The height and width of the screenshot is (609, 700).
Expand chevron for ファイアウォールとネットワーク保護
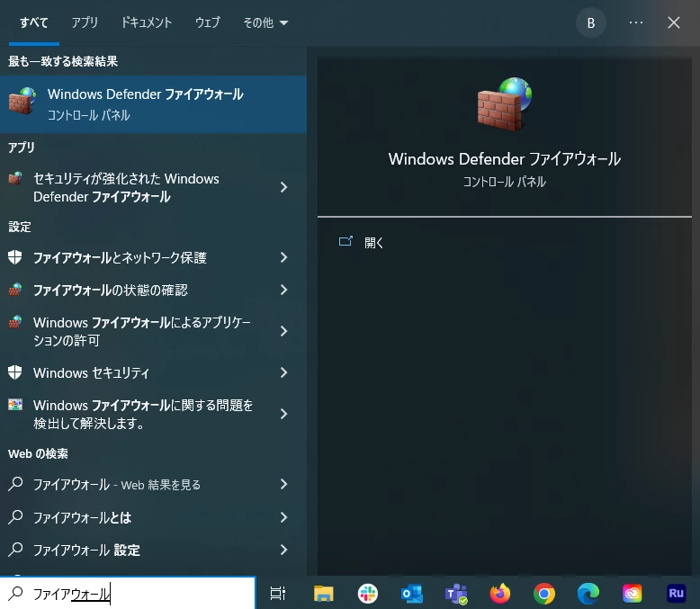(284, 257)
